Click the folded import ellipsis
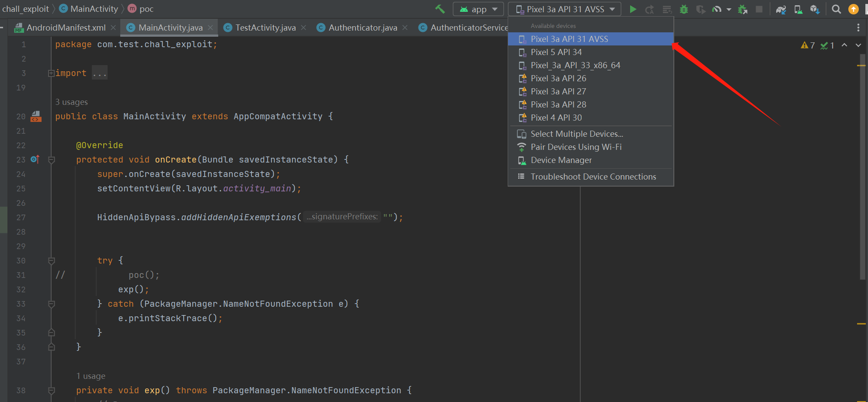 click(100, 73)
